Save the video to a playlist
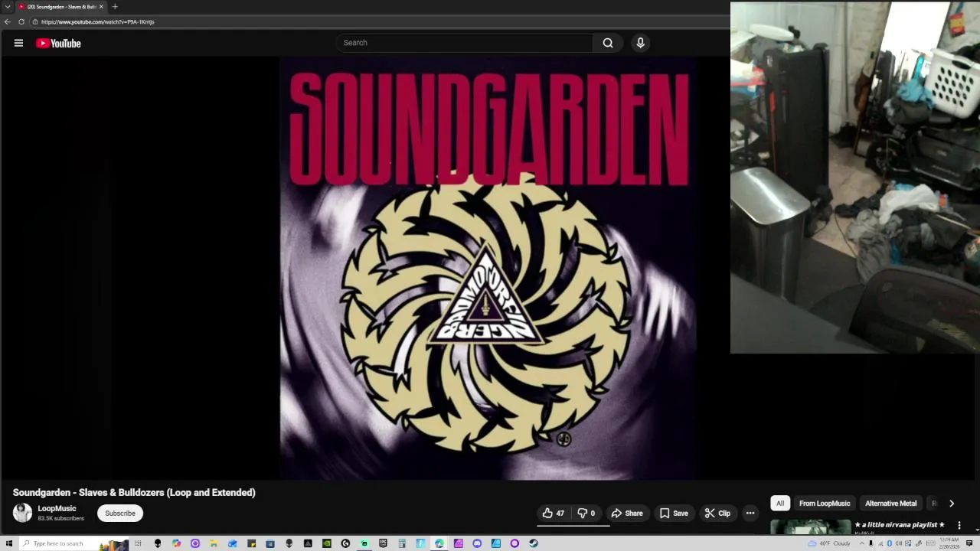Viewport: 980px width, 551px height. pyautogui.click(x=674, y=514)
